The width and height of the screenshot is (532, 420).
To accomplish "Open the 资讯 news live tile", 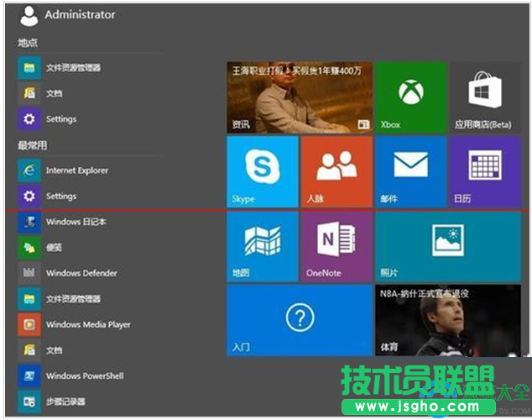I will pyautogui.click(x=300, y=97).
